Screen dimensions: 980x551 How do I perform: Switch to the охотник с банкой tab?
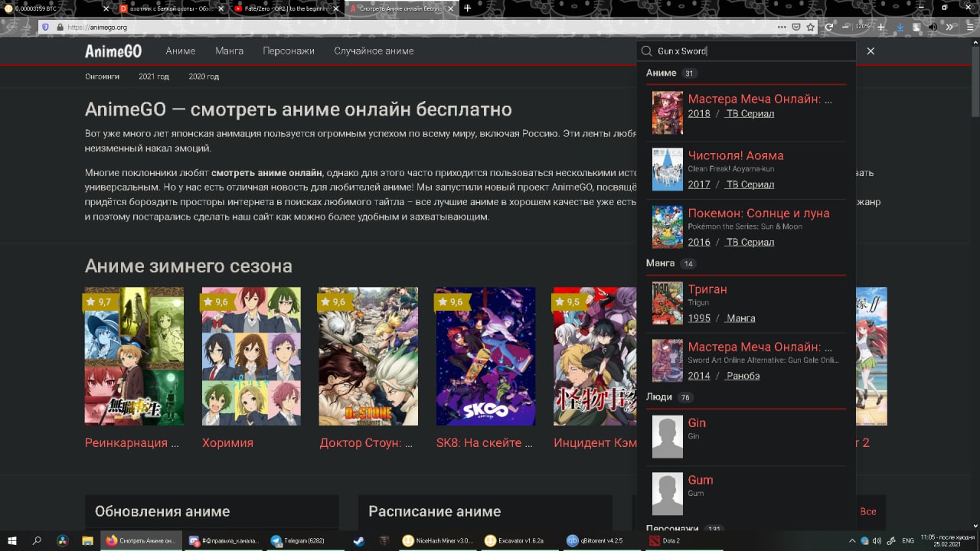coord(170,8)
